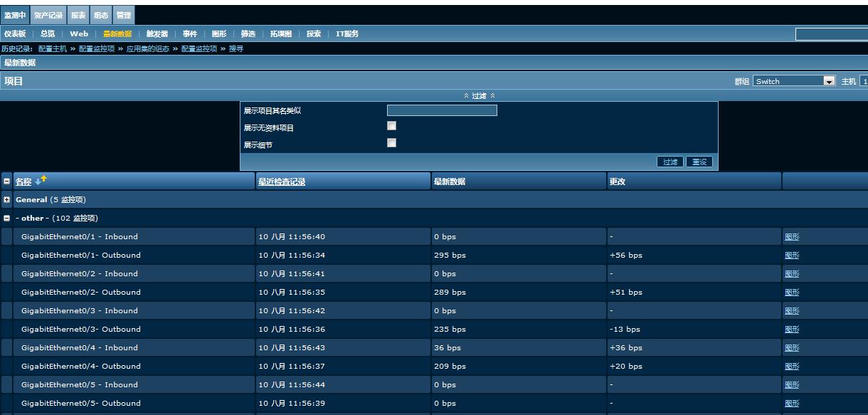Open the 组态 main tab
Image resolution: width=868 pixels, height=415 pixels.
coord(101,15)
